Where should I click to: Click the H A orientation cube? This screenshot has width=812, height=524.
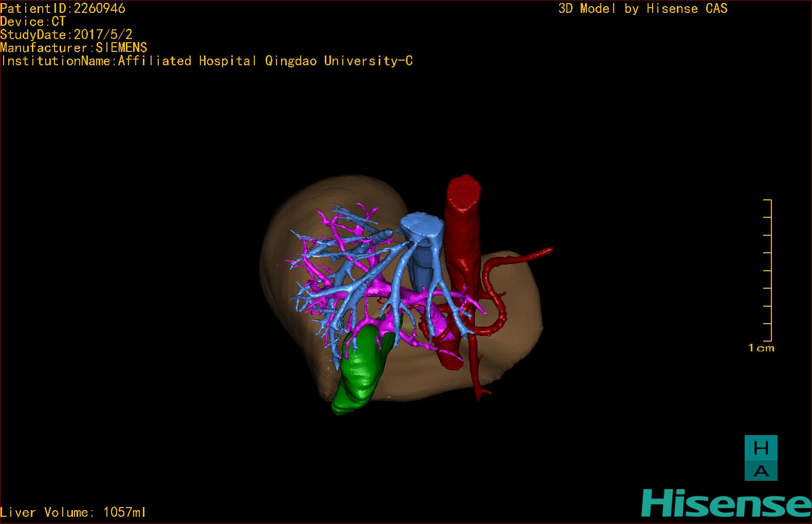coord(761,458)
